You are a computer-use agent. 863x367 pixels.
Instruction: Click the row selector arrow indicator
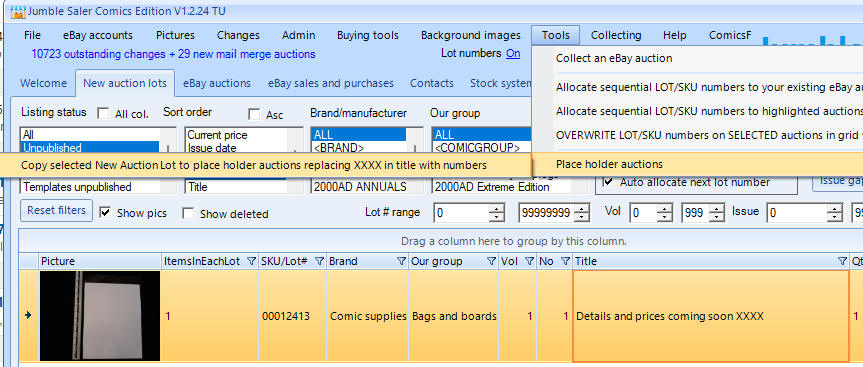point(29,315)
